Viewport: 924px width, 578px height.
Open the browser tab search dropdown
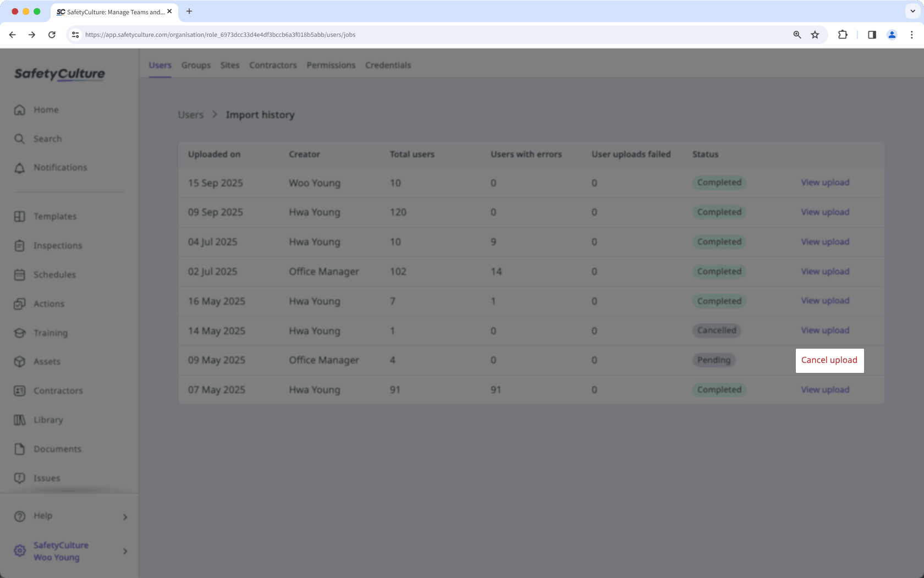click(x=912, y=11)
